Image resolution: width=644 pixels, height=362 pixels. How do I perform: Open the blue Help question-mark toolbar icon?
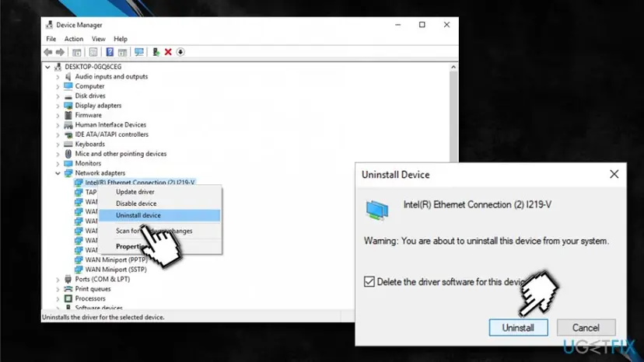[x=110, y=52]
